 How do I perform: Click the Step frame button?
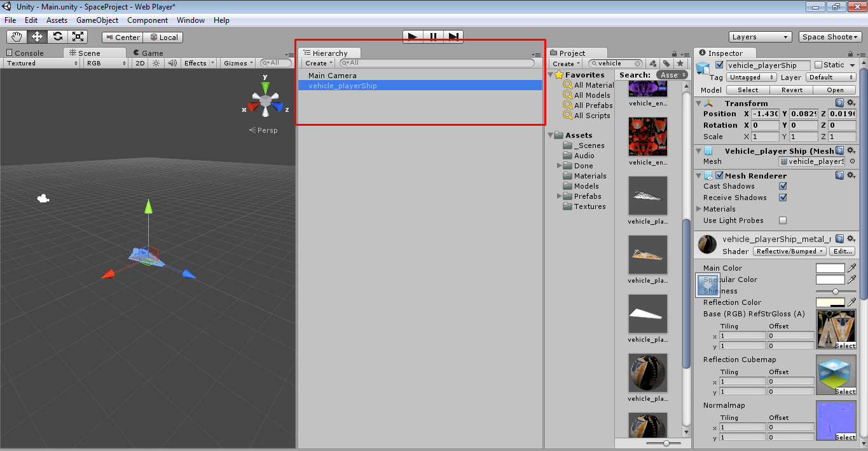[x=453, y=37]
